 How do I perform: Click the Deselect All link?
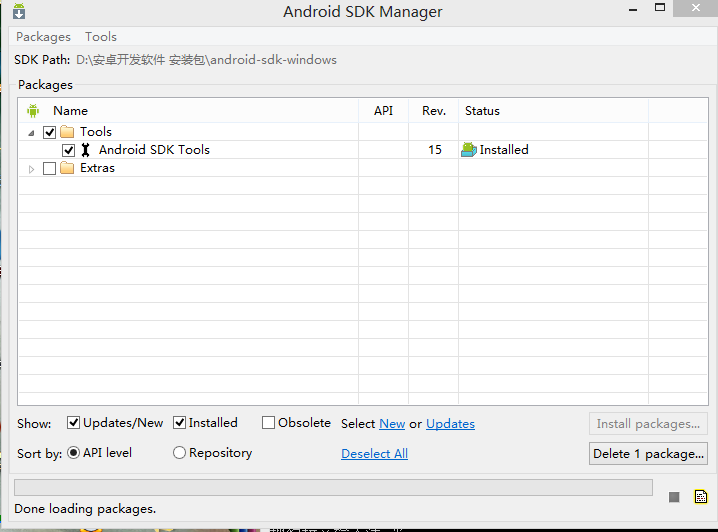pyautogui.click(x=374, y=454)
